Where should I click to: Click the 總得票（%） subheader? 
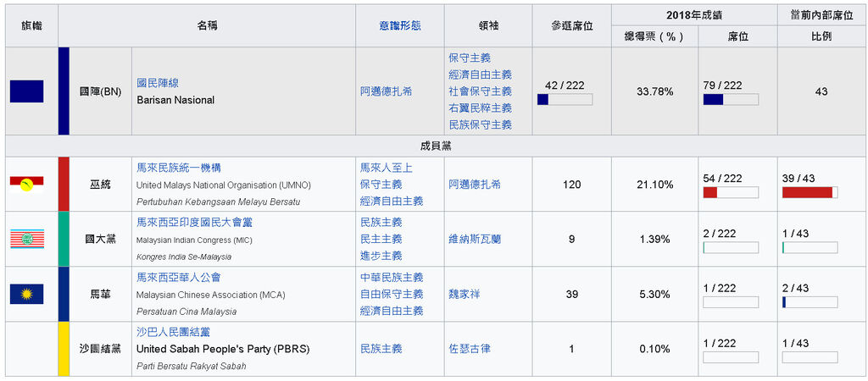click(x=655, y=36)
